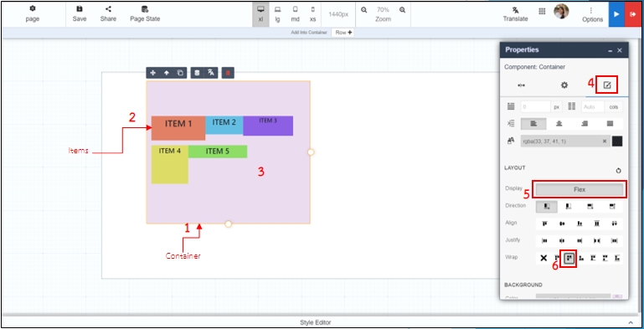Screen dimensions: 644x329
Task: Select the xl breakpoint toggle
Action: pyautogui.click(x=260, y=13)
